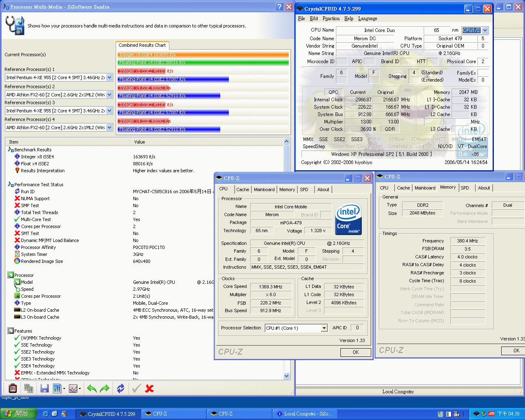
Task: Switch to Local Computer - SiSo taskbar button
Action: pos(304,414)
